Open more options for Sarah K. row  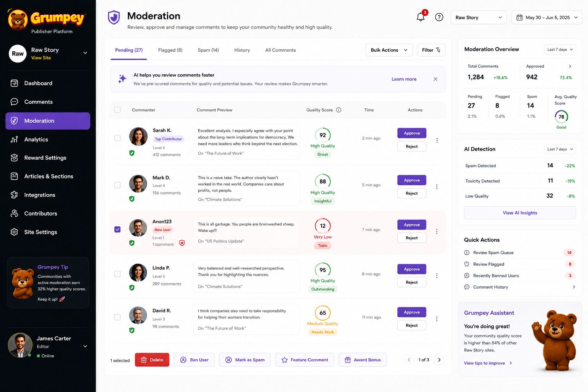point(437,140)
